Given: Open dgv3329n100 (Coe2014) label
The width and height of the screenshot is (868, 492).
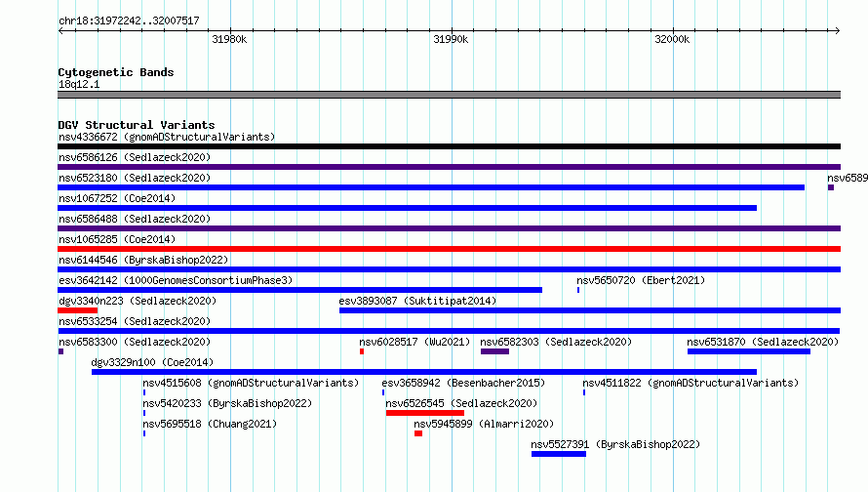Looking at the screenshot, I should coord(152,362).
